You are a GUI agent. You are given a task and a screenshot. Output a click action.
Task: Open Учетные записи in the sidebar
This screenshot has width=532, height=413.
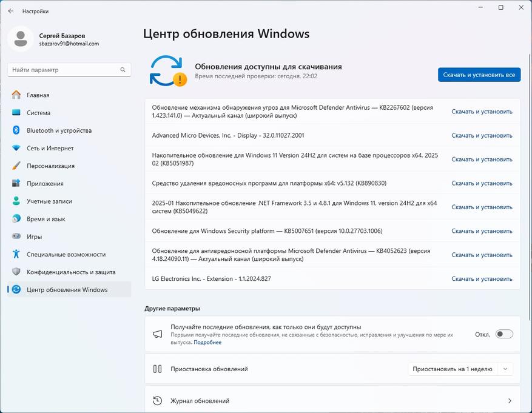(x=69, y=201)
